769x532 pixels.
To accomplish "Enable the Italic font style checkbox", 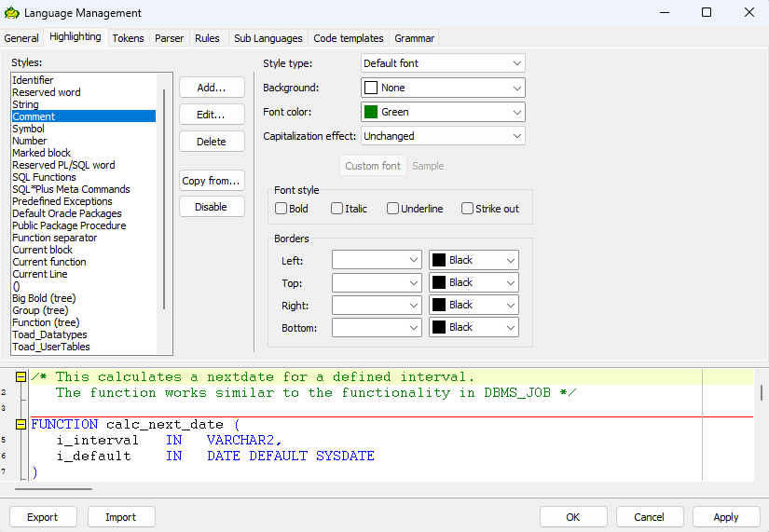I will 336,209.
